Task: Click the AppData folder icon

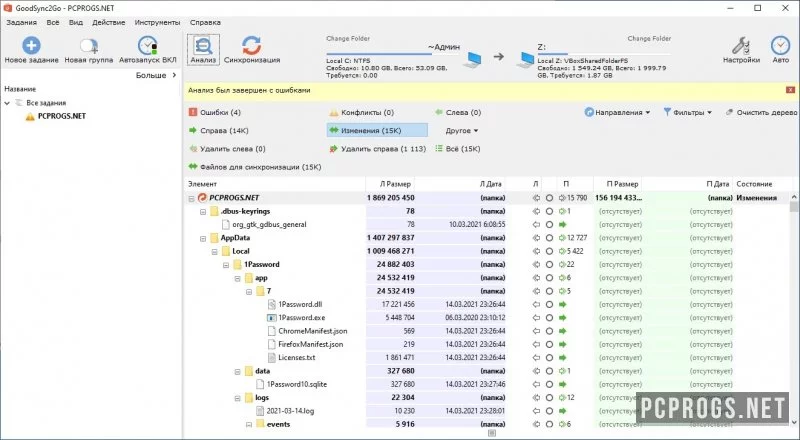Action: tap(213, 238)
